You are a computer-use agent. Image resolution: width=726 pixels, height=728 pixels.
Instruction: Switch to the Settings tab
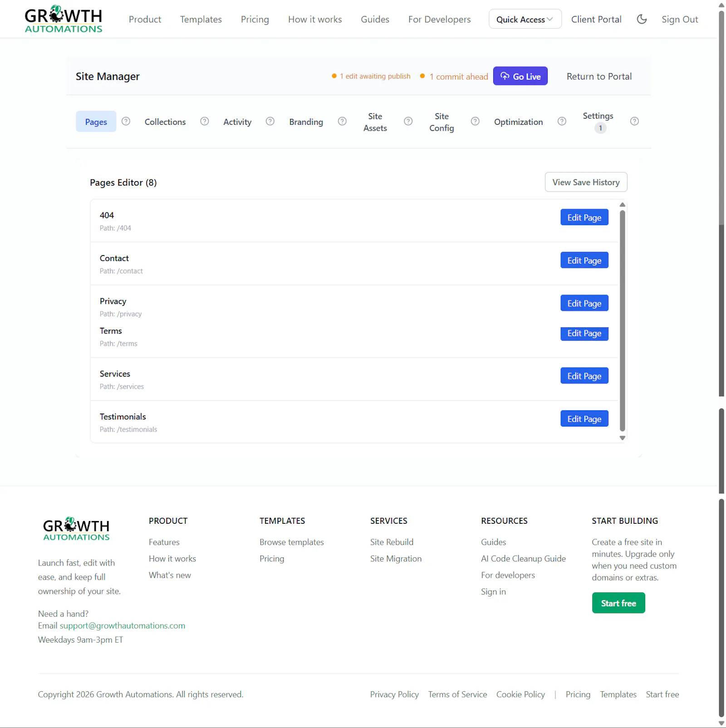[598, 122]
